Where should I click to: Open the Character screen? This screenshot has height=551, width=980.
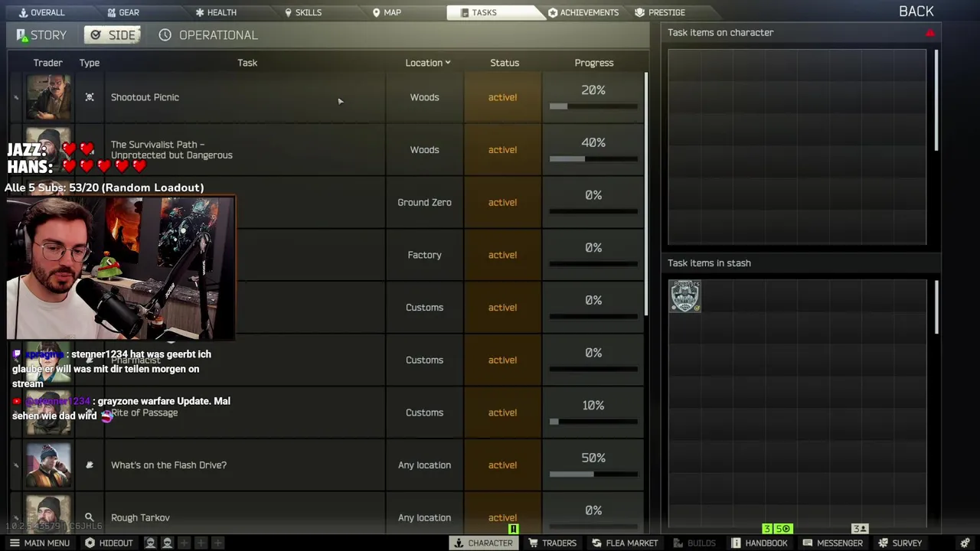483,543
